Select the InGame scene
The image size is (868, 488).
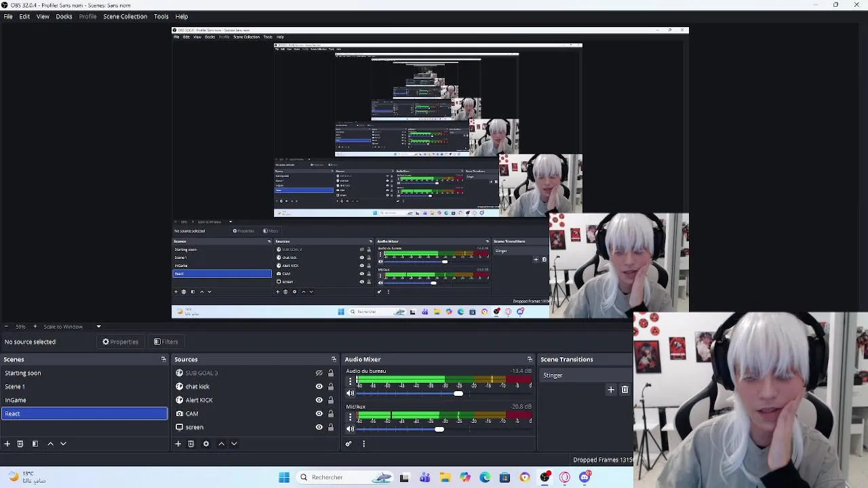pyautogui.click(x=85, y=400)
